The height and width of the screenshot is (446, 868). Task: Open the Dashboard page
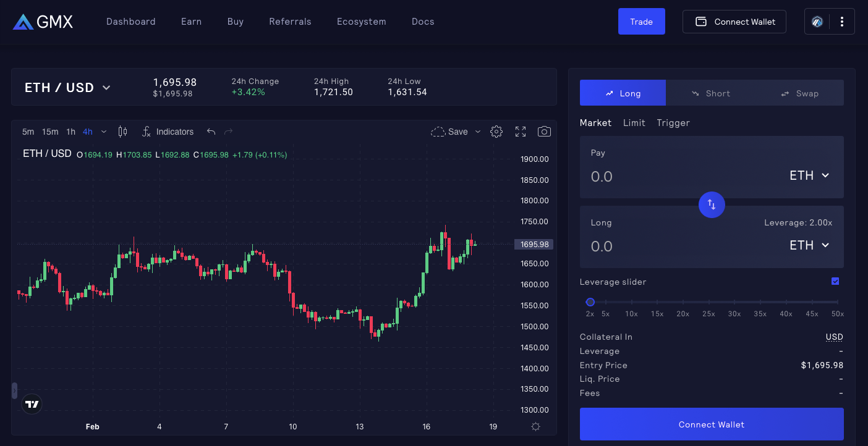point(131,22)
